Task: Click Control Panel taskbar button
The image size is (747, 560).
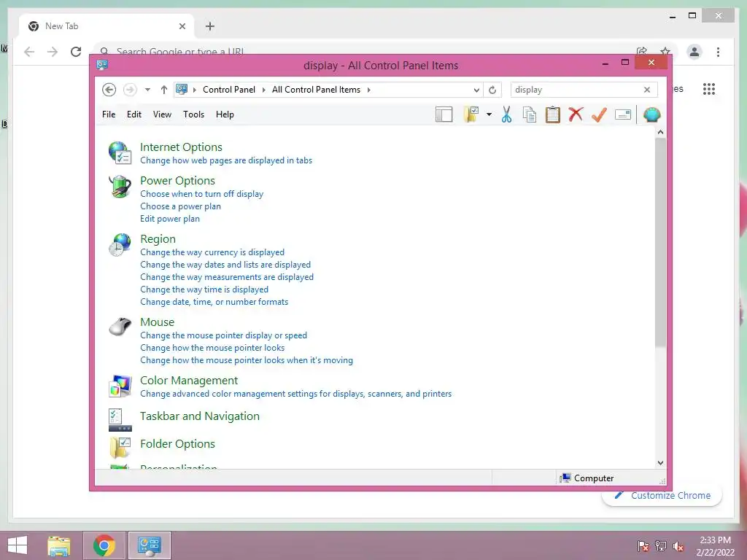Action: 149,545
